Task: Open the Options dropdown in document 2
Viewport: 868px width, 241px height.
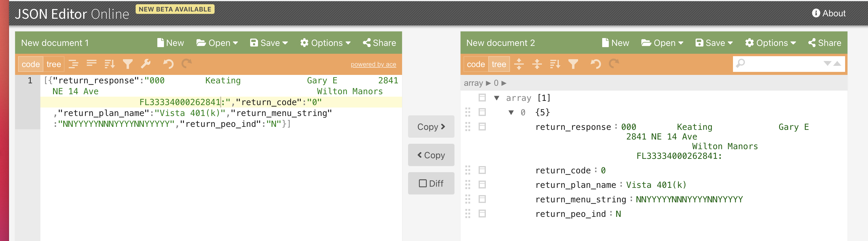Action: point(770,43)
